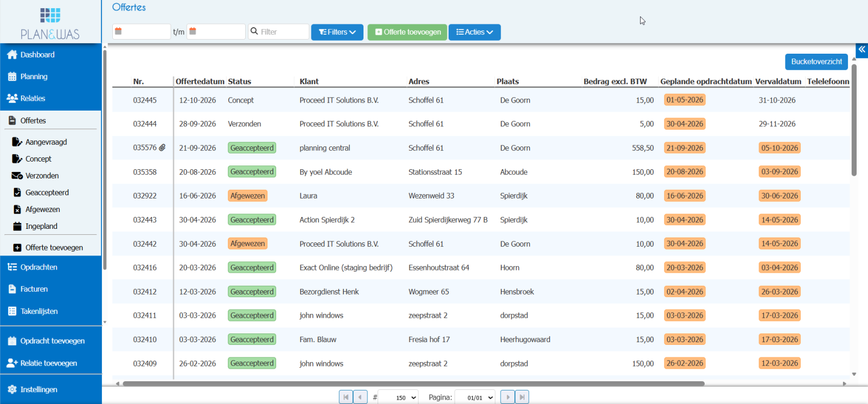The image size is (868, 404).
Task: Open the Pagina selector dropdown
Action: pos(475,397)
